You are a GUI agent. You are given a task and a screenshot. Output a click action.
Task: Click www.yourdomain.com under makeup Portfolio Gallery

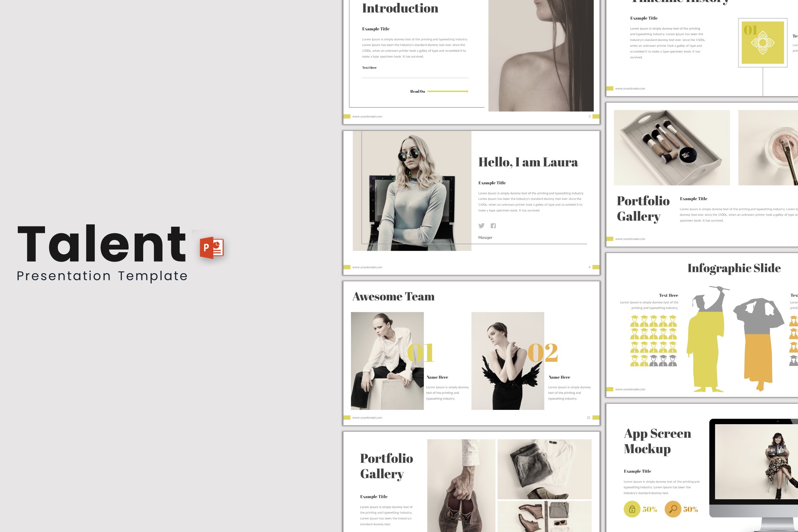coord(630,239)
